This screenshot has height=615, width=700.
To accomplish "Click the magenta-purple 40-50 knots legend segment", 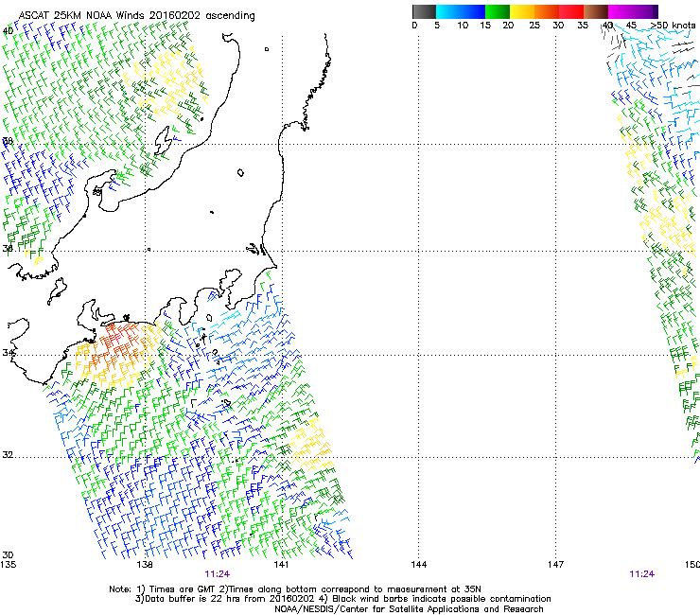I will [633, 11].
